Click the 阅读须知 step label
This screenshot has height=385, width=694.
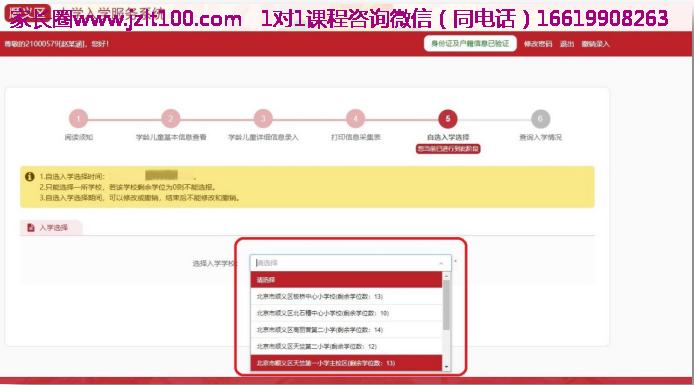coord(78,137)
